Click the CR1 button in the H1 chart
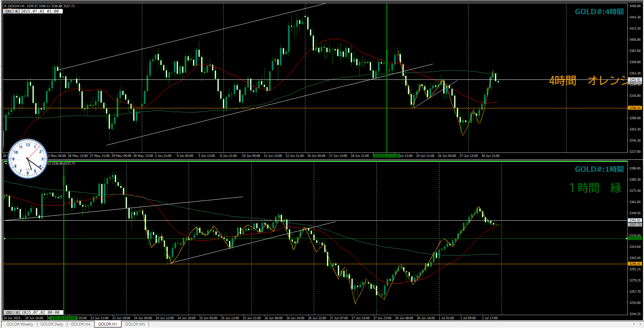 pos(9,312)
